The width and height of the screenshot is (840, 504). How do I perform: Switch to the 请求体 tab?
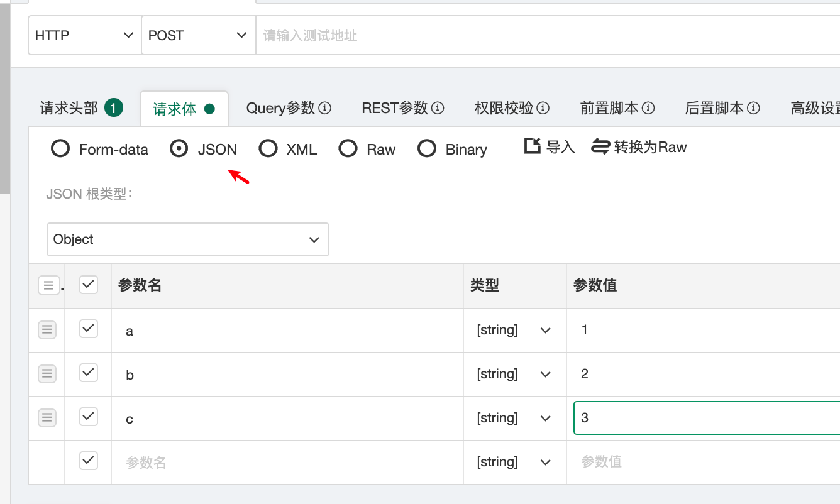click(184, 109)
